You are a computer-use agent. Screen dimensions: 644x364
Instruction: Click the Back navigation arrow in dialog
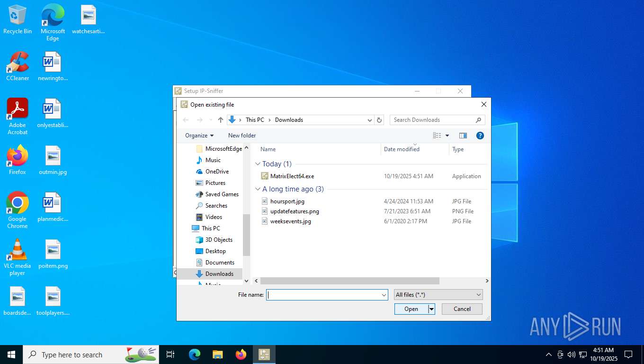(x=186, y=120)
